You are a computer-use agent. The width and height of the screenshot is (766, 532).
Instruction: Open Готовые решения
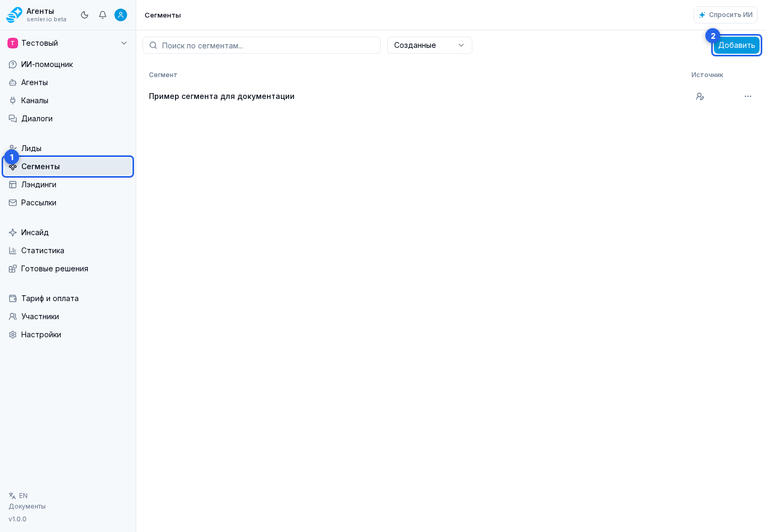(68, 269)
